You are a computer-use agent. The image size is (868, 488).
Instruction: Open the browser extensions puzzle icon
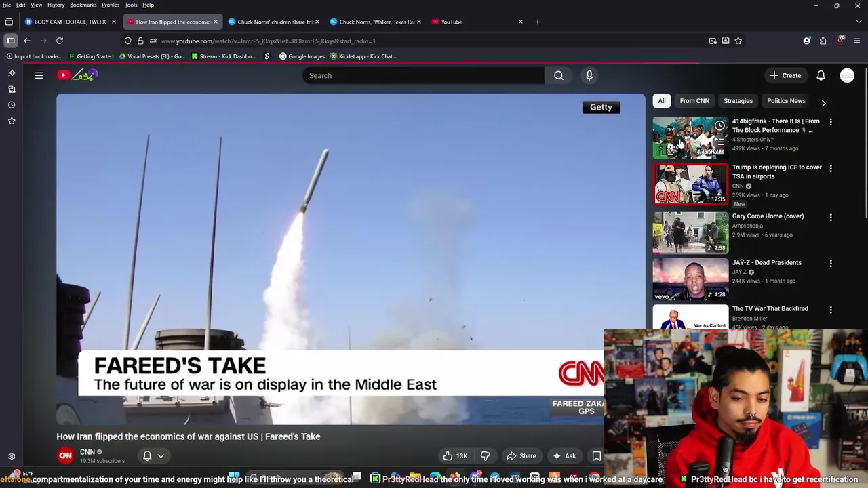point(823,41)
